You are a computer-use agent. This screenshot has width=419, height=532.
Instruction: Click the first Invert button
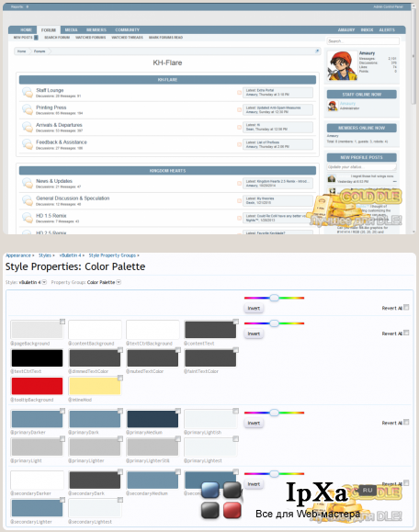pyautogui.click(x=254, y=308)
